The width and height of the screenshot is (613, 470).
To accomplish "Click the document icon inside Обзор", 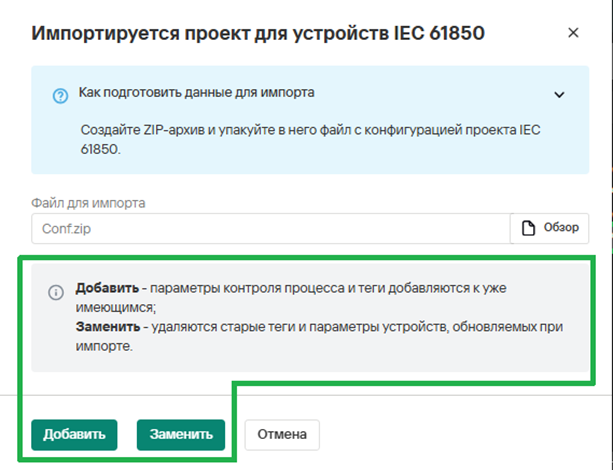I will pyautogui.click(x=528, y=228).
